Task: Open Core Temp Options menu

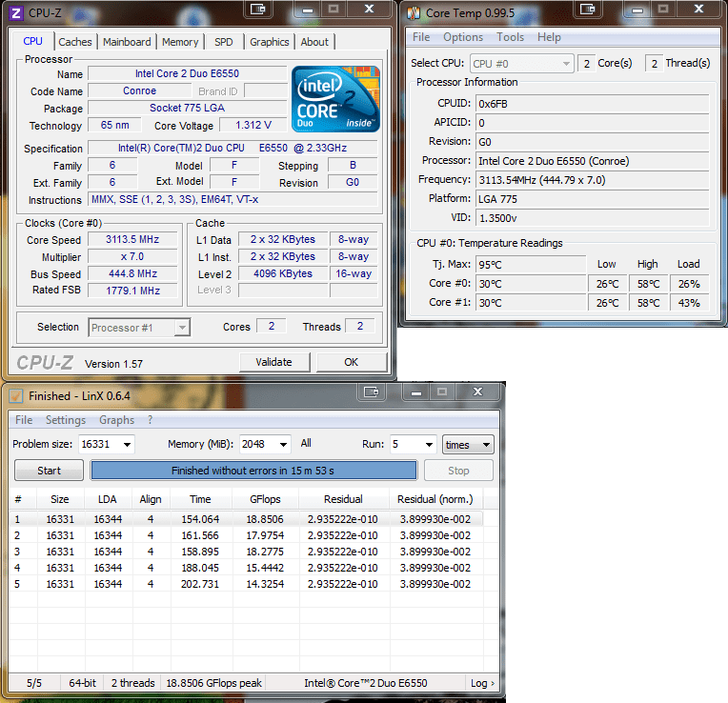Action: pos(463,37)
